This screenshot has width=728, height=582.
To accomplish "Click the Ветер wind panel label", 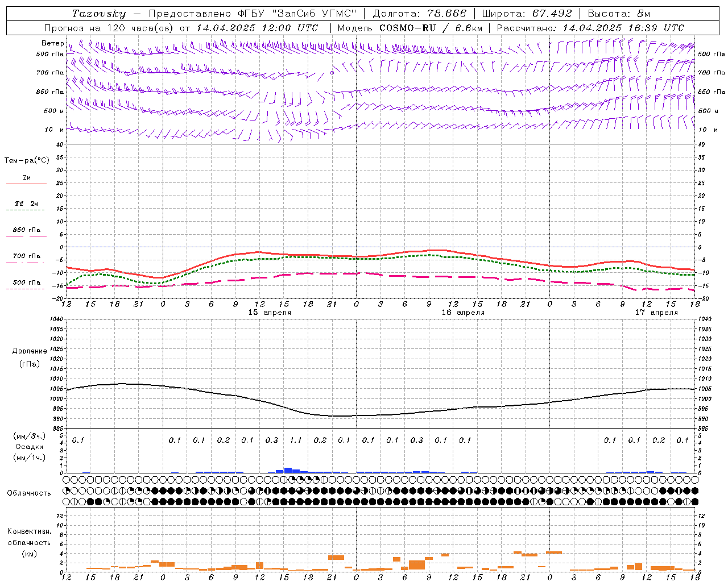I will [x=53, y=43].
